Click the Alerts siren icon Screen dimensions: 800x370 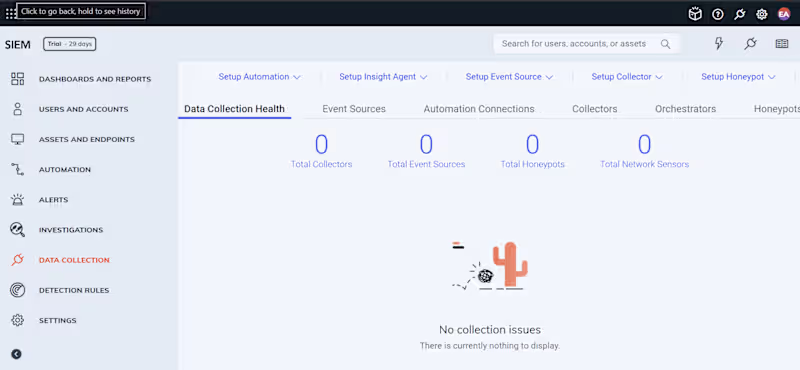tap(17, 200)
